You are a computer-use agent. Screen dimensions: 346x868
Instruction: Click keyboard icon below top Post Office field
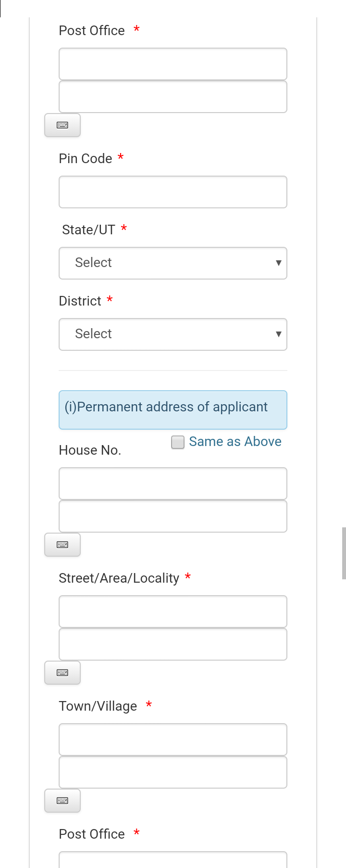coord(62,125)
